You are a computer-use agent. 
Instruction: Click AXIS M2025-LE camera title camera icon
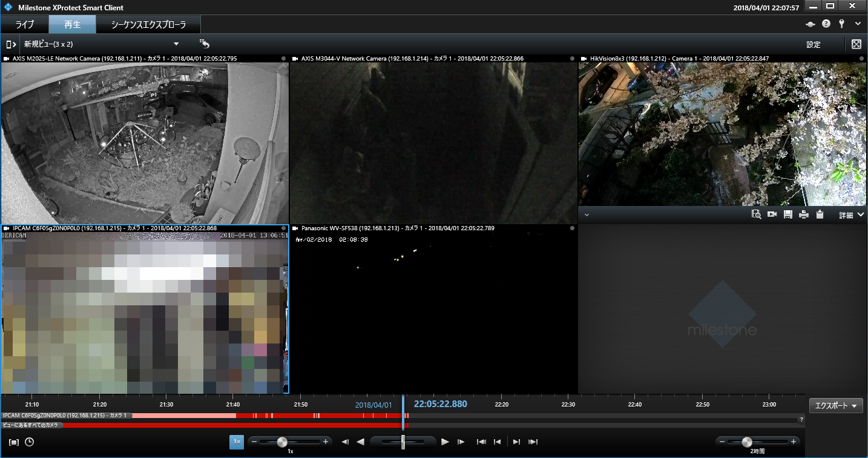tap(6, 59)
